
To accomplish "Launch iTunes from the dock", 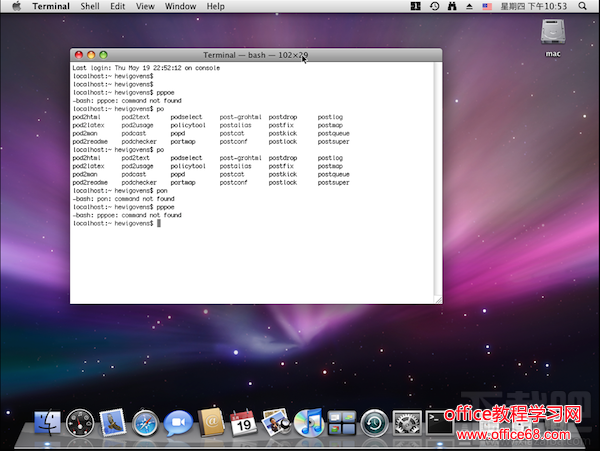I will point(308,423).
